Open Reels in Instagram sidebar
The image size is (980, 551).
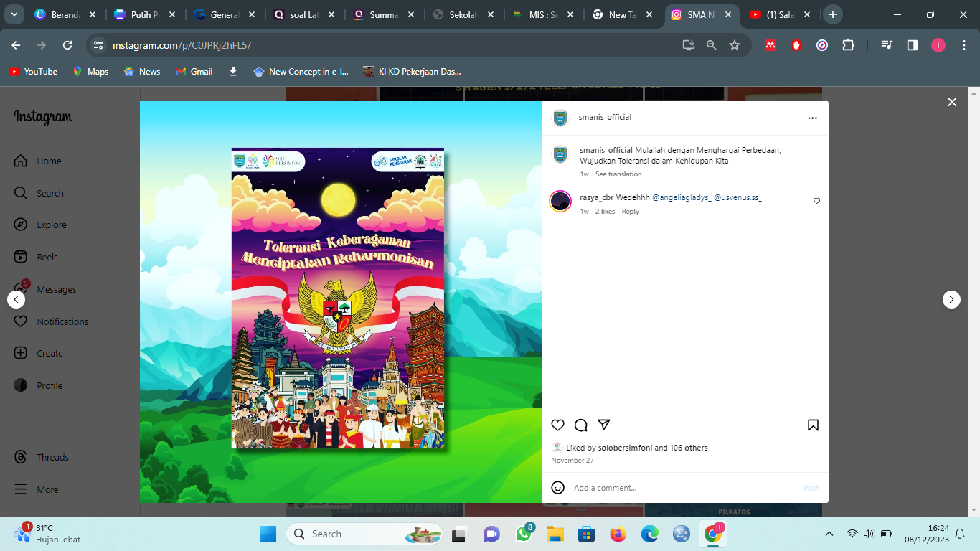(47, 258)
